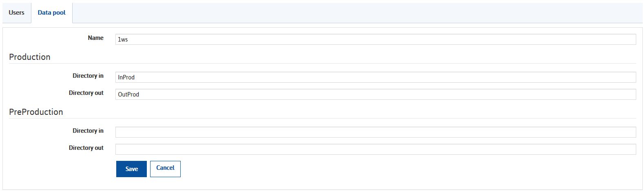Place cursor on the 'InProd' value

(126, 77)
